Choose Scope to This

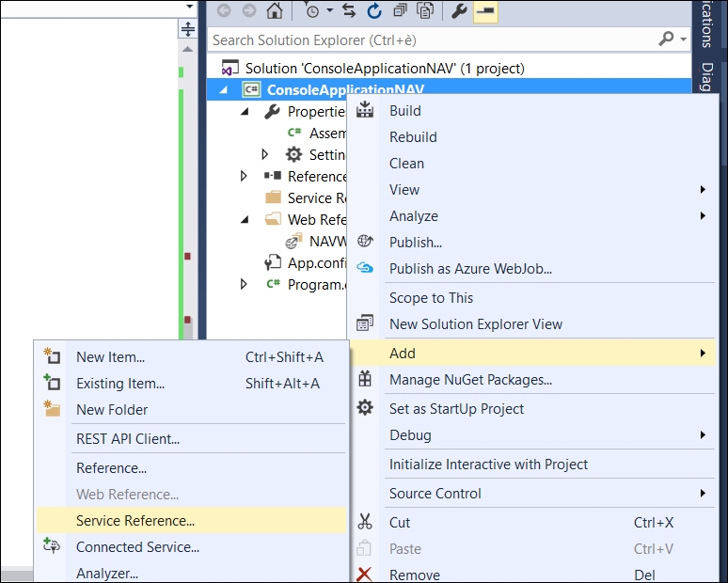tap(533, 297)
